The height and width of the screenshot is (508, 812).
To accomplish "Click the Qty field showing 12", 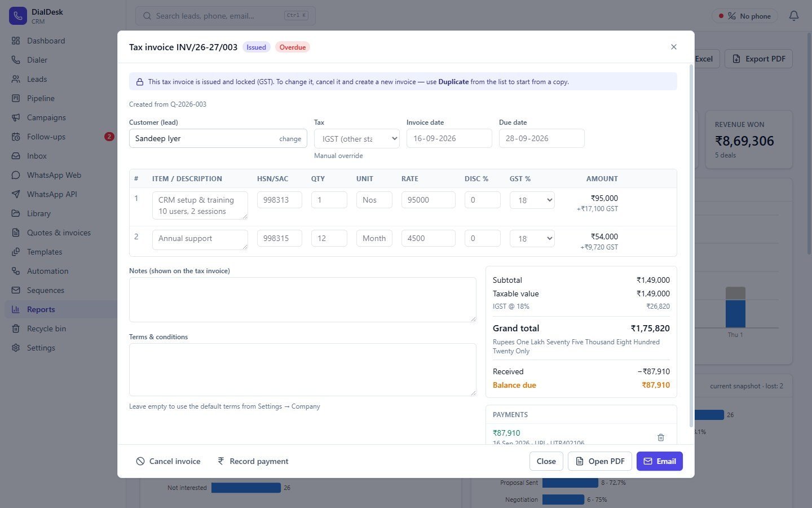I will (x=329, y=238).
